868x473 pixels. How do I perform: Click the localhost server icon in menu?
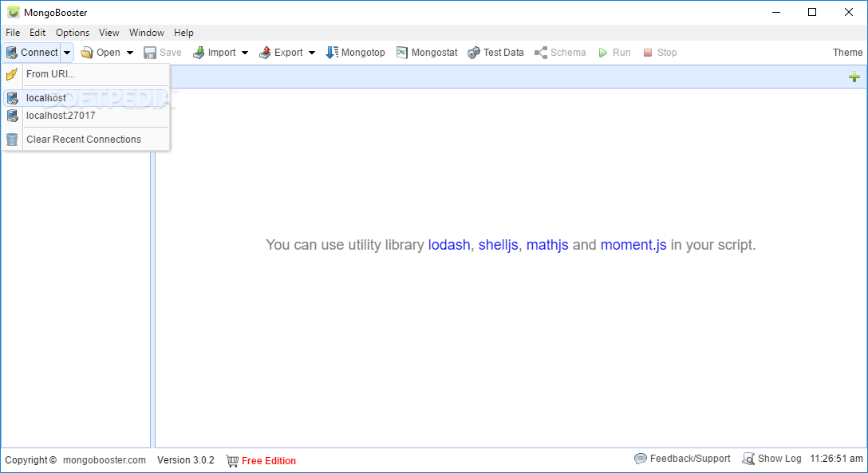[x=12, y=98]
